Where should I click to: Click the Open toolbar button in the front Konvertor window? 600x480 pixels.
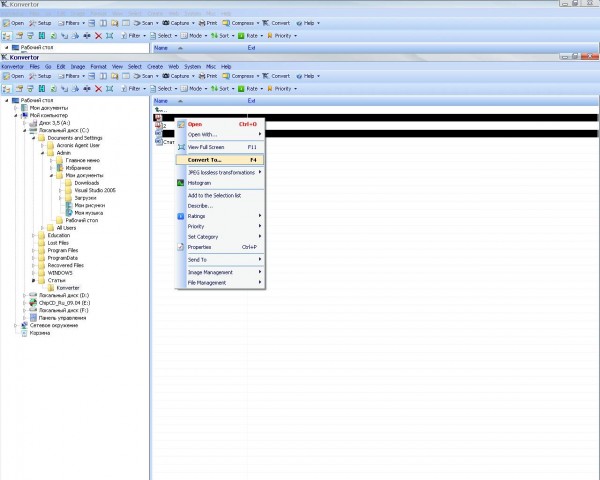[13, 76]
